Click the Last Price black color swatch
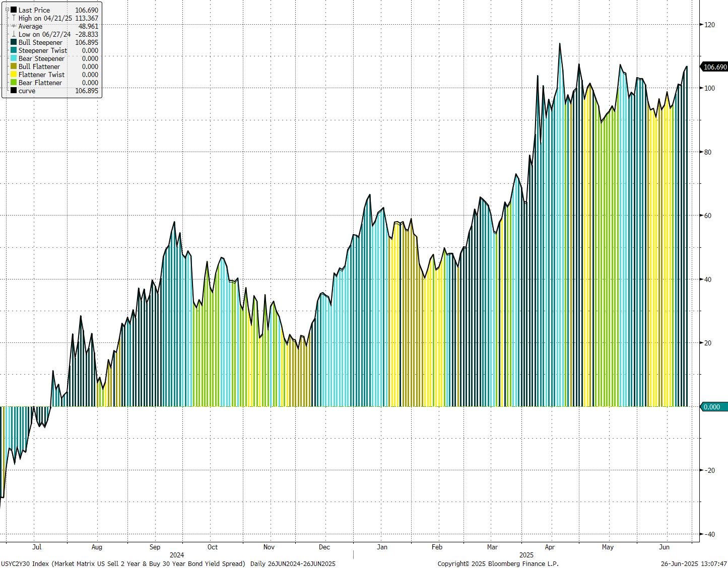728x568 pixels. click(x=14, y=10)
